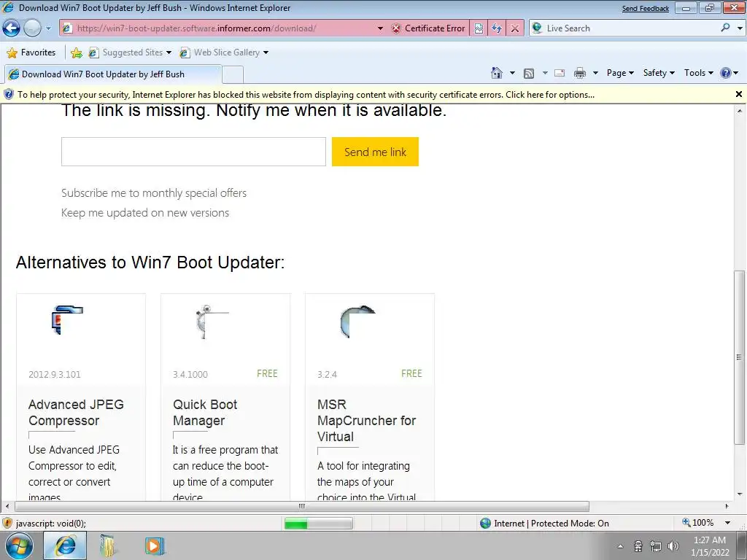Click the horizontal scrollbar right arrow
The width and height of the screenshot is (747, 560).
pyautogui.click(x=727, y=506)
